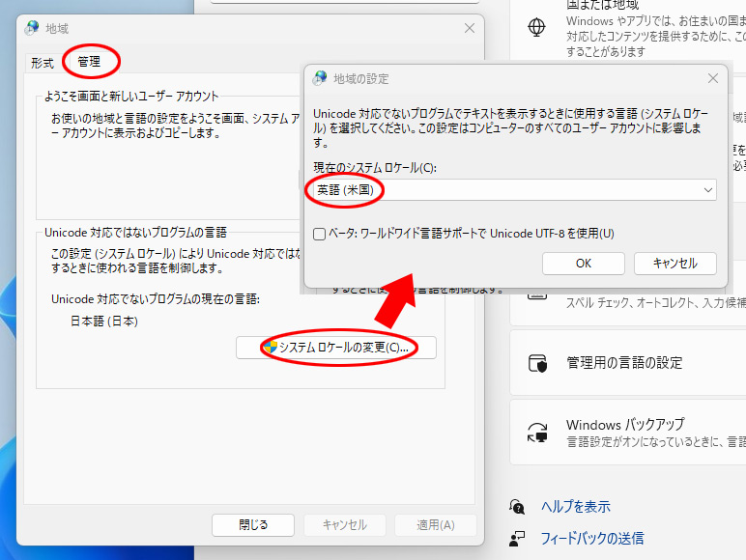The width and height of the screenshot is (746, 560).
Task: Click the 国または地域 globe icon
Action: (x=536, y=27)
